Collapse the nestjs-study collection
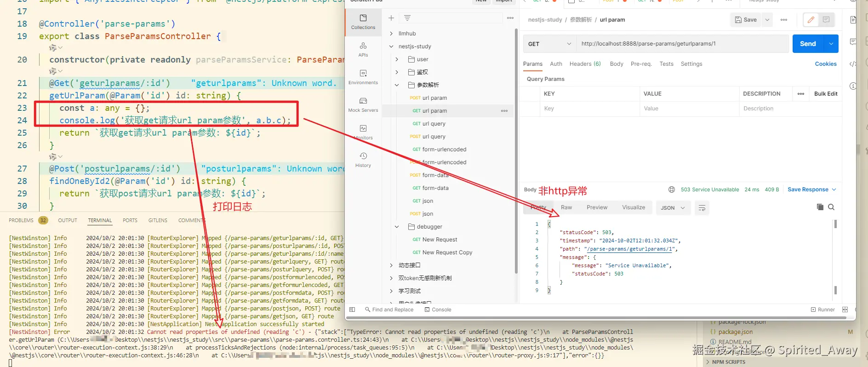Image resolution: width=868 pixels, height=367 pixels. click(x=391, y=46)
